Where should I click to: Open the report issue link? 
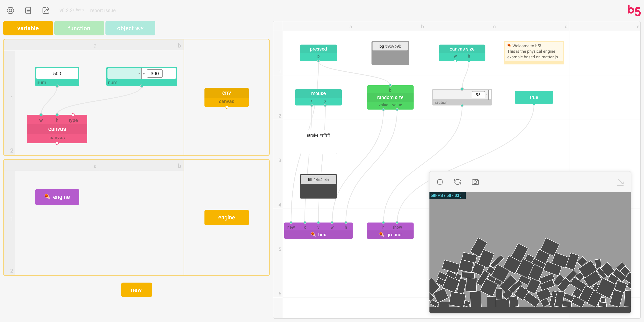coord(103,10)
